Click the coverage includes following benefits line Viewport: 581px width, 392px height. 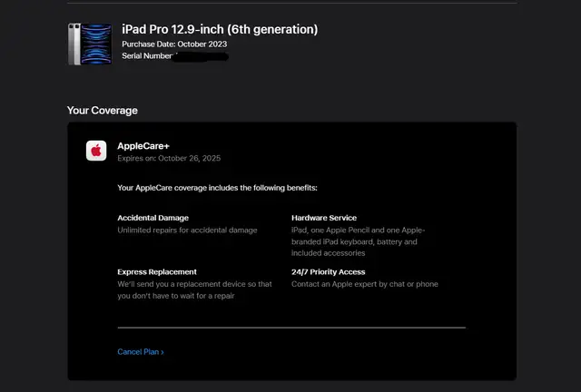pos(217,188)
